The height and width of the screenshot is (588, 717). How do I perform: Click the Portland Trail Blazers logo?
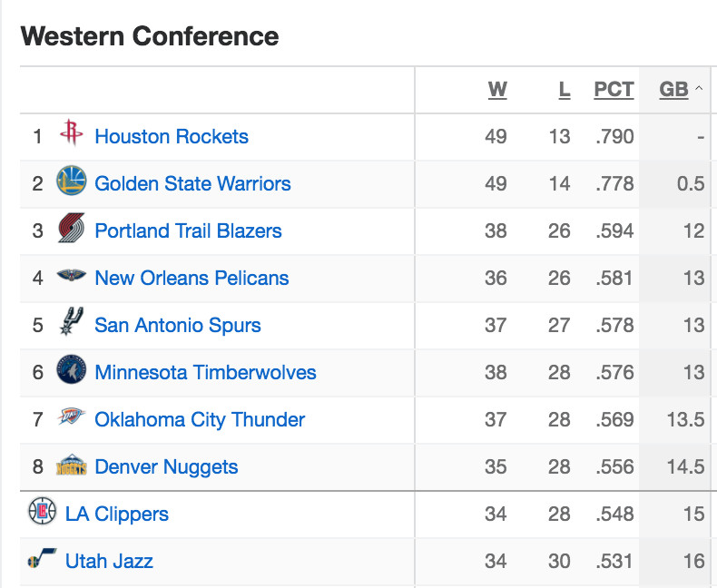click(72, 228)
